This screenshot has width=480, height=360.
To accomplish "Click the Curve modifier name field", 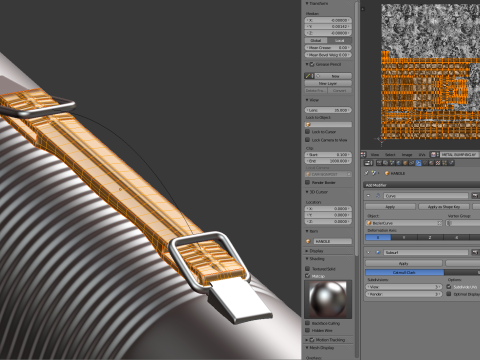I will 426,196.
